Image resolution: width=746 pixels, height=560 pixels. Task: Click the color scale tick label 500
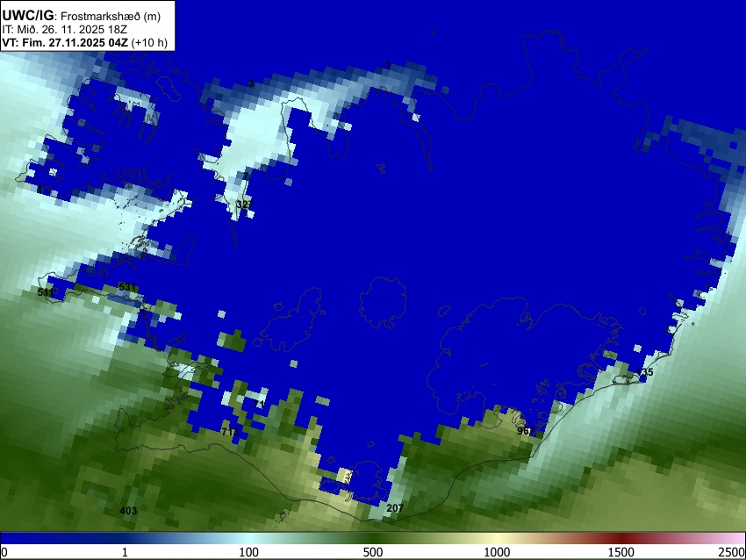point(373,552)
